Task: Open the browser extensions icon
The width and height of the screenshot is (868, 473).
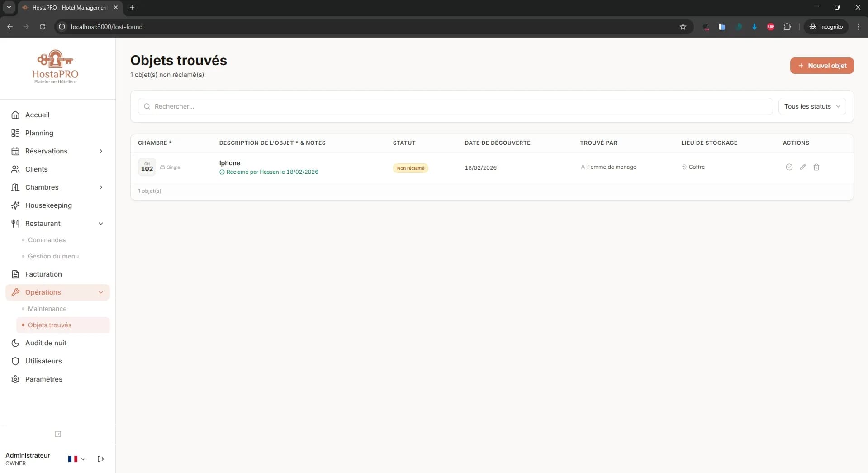Action: tap(787, 27)
